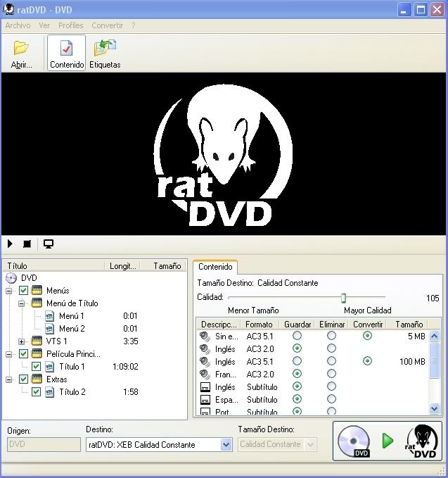Screen dimensions: 448x478
Task: Uncheck the Extras checkbox
Action: pos(23,379)
